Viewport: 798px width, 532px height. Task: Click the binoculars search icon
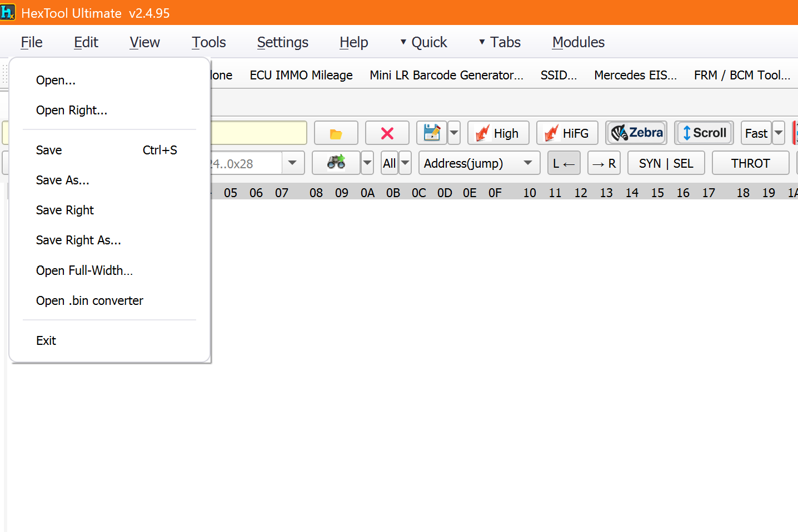(336, 163)
